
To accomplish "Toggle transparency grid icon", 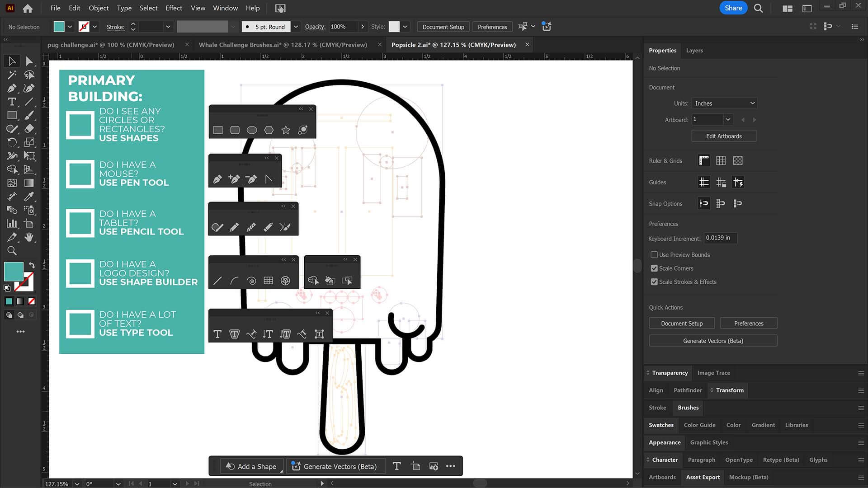I will point(738,160).
